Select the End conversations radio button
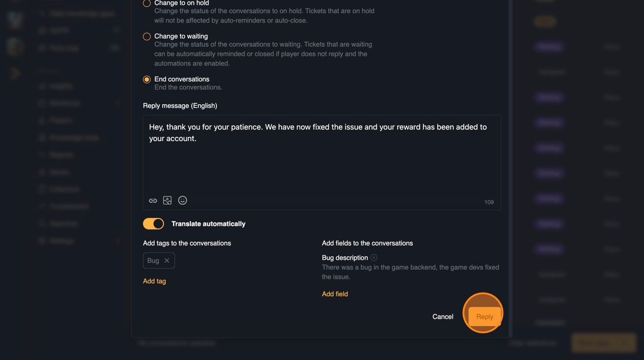 [147, 79]
